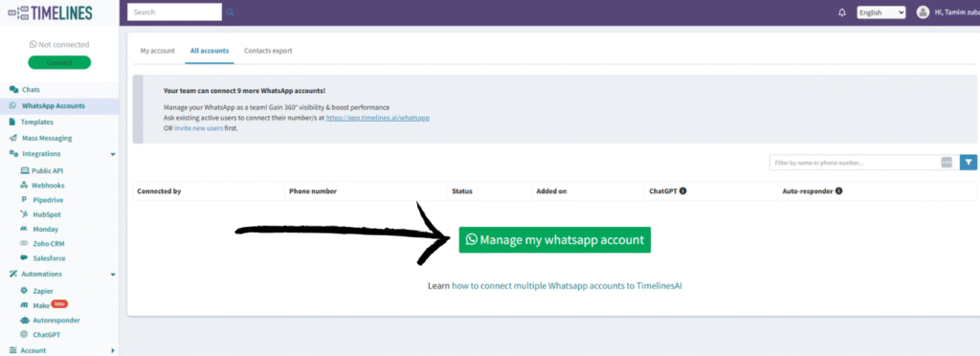Switch to the All accounts tab
The image size is (980, 356).
point(210,51)
